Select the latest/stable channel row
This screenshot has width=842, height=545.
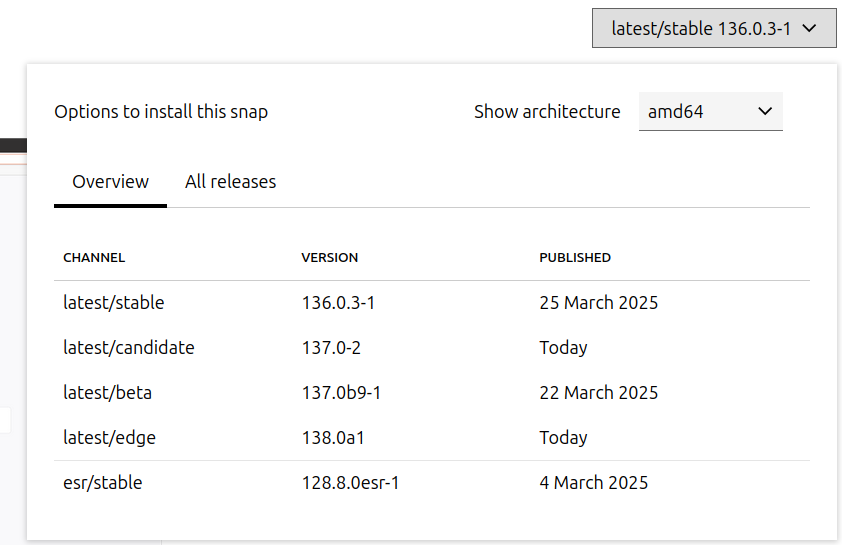[x=113, y=302]
